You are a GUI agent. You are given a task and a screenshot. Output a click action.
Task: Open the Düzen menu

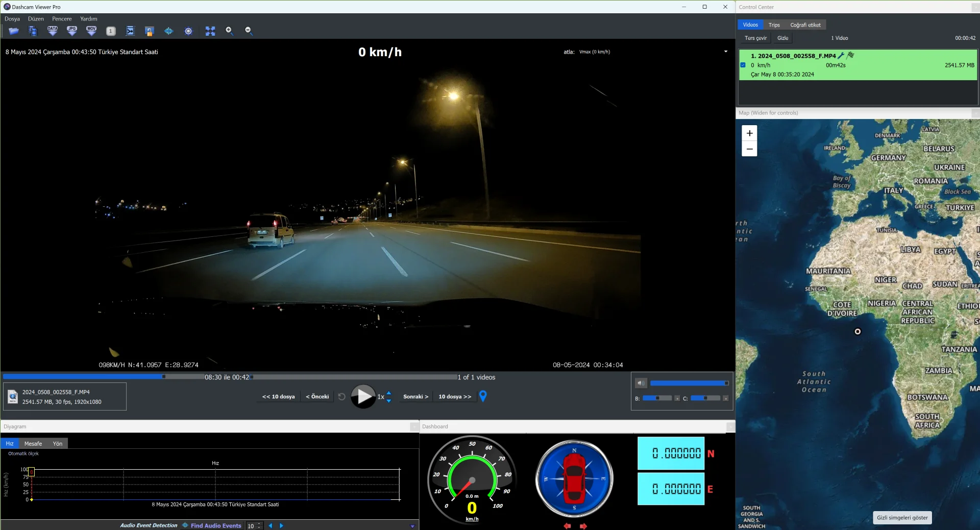click(36, 19)
